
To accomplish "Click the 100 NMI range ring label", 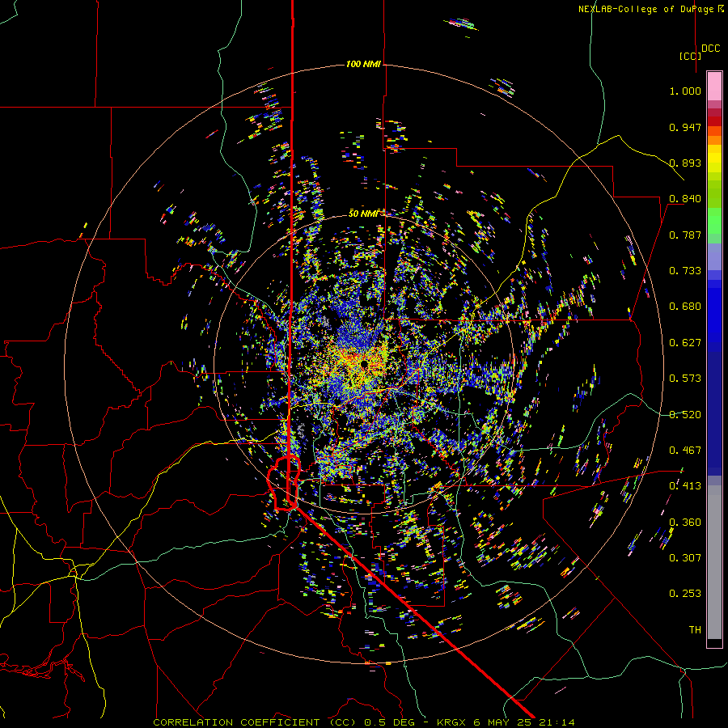I will [363, 64].
